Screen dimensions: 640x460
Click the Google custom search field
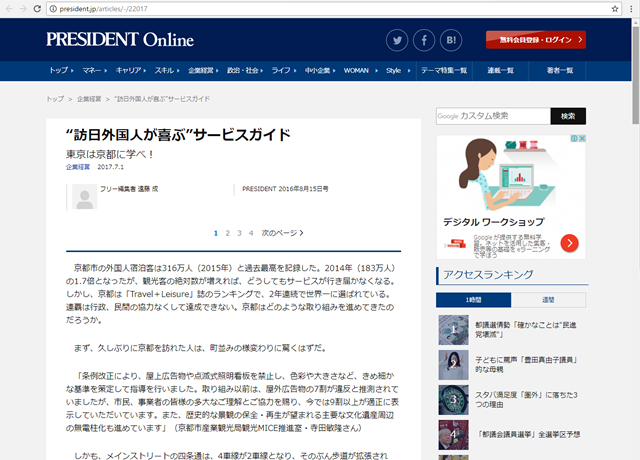point(490,116)
